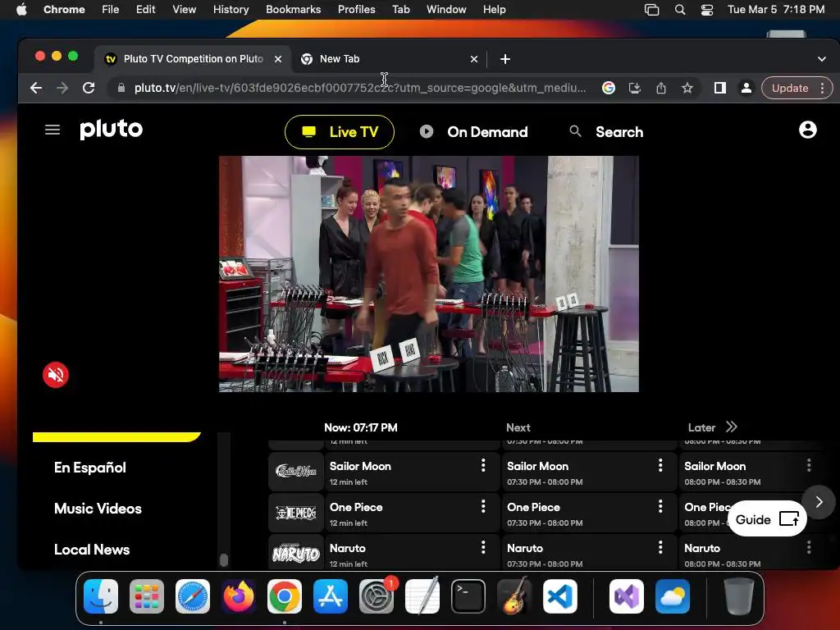This screenshot has width=840, height=630.
Task: Install the app via the download icon
Action: pyautogui.click(x=635, y=88)
